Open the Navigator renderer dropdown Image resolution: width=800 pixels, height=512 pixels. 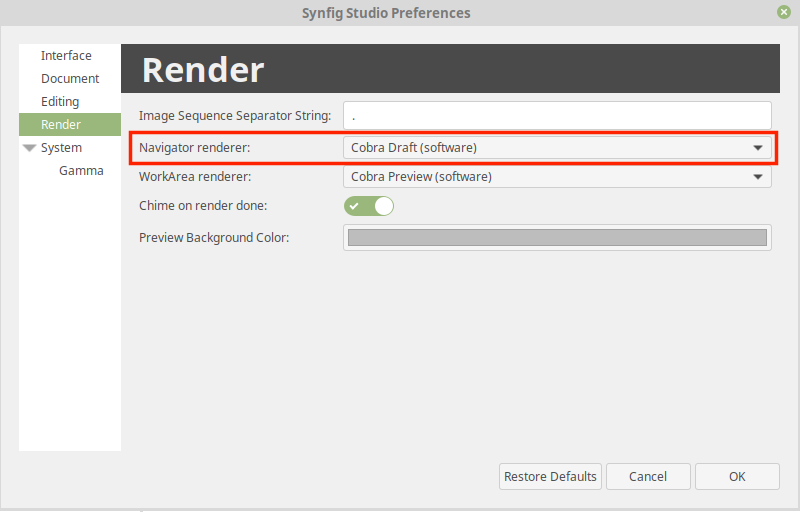tap(557, 148)
